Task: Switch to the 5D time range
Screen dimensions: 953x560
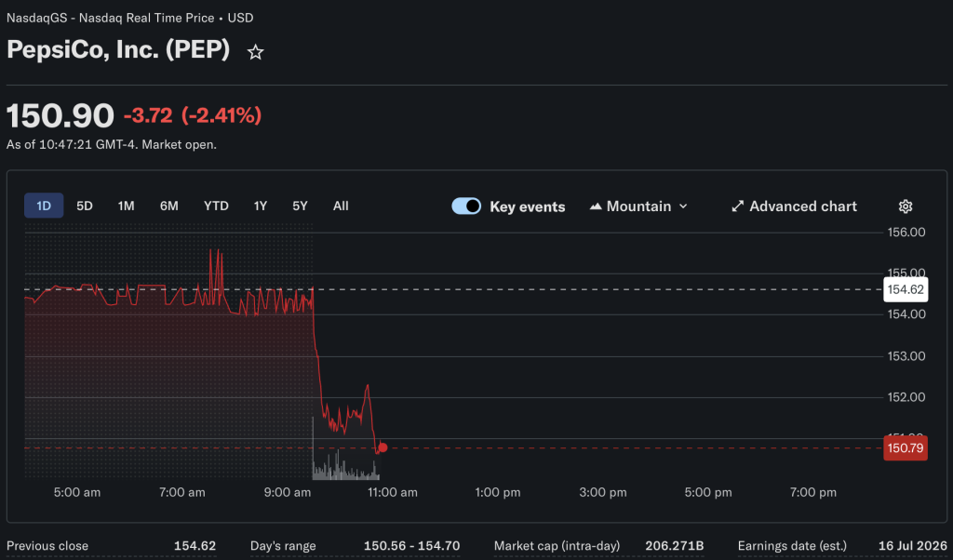Action: click(85, 206)
